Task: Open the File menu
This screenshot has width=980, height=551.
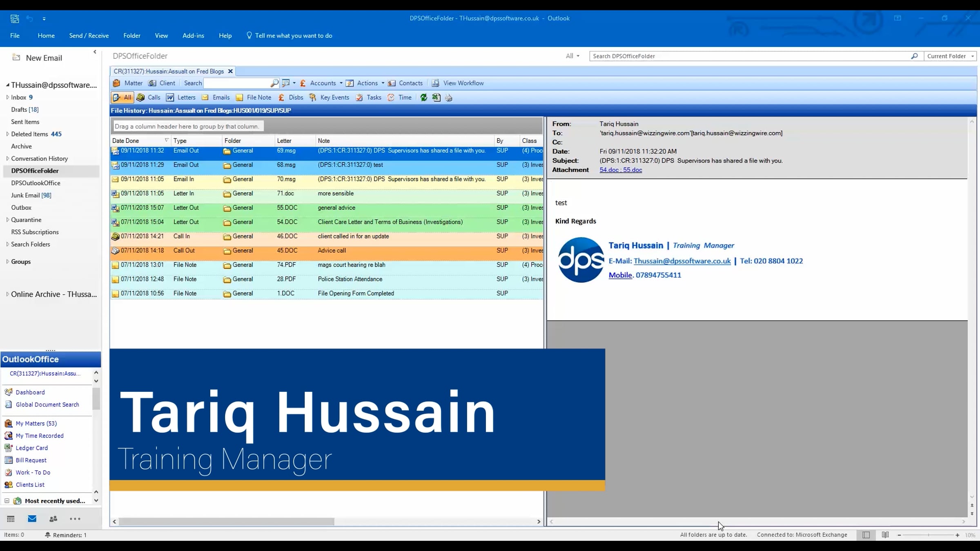Action: click(x=15, y=36)
